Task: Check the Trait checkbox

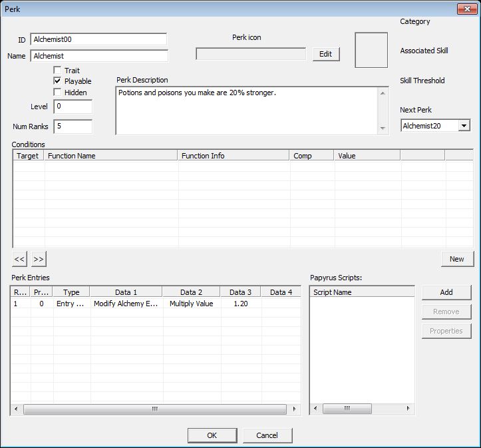Action: [57, 71]
